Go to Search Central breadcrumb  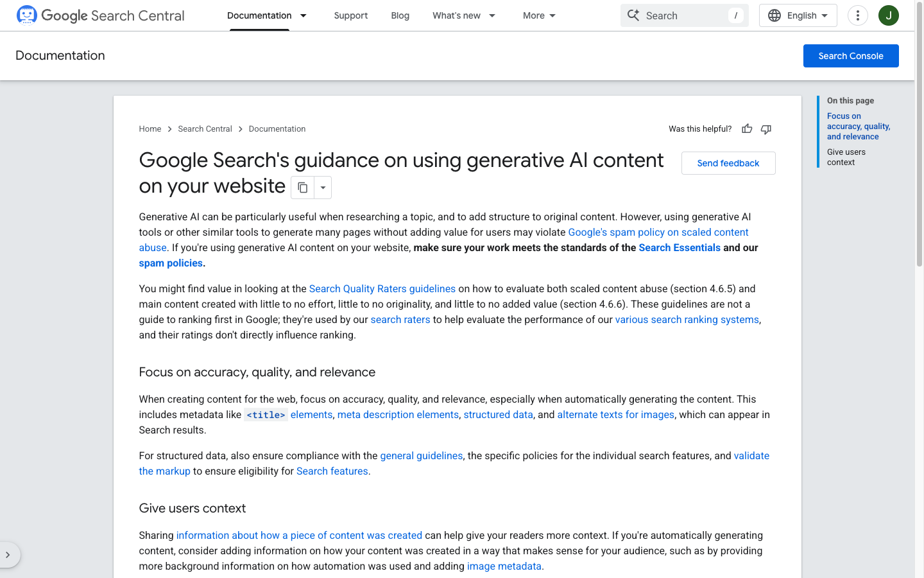(x=205, y=129)
